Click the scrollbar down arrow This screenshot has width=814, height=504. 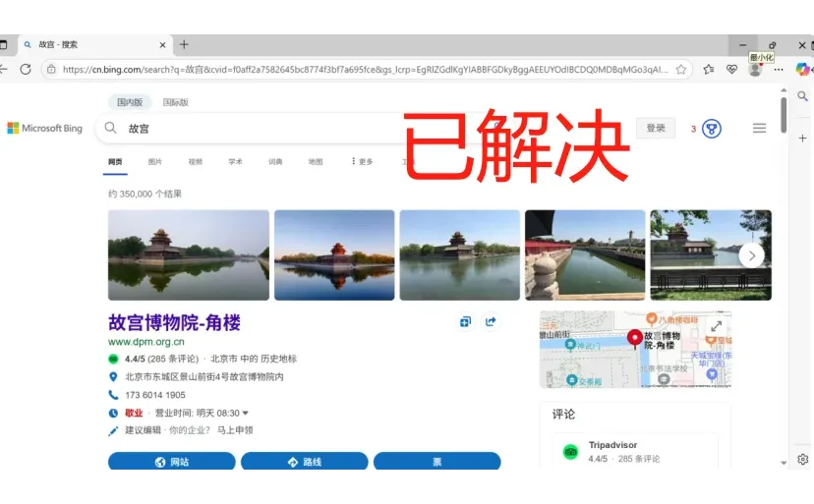(x=784, y=463)
